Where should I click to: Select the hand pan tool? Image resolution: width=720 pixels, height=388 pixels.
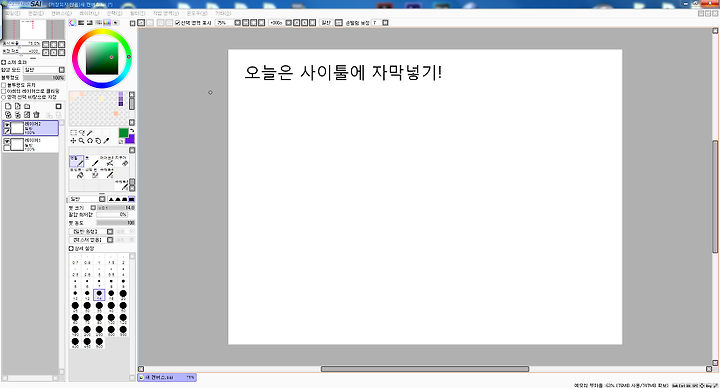98,141
